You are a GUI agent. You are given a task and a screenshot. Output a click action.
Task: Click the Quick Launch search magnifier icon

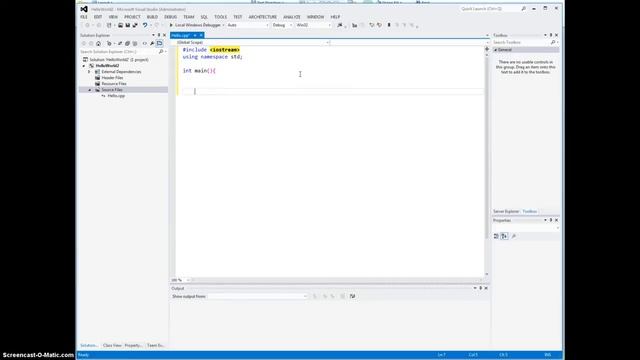523,9
